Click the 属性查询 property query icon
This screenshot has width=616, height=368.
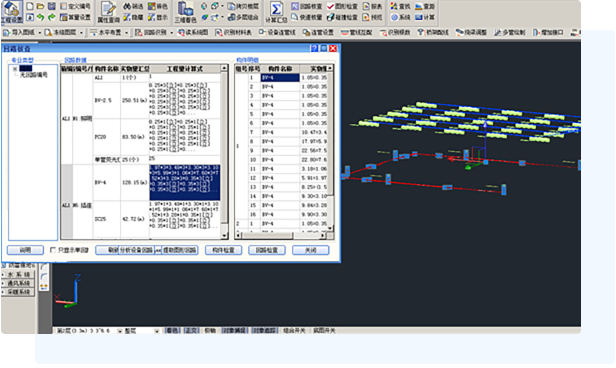coord(108,12)
